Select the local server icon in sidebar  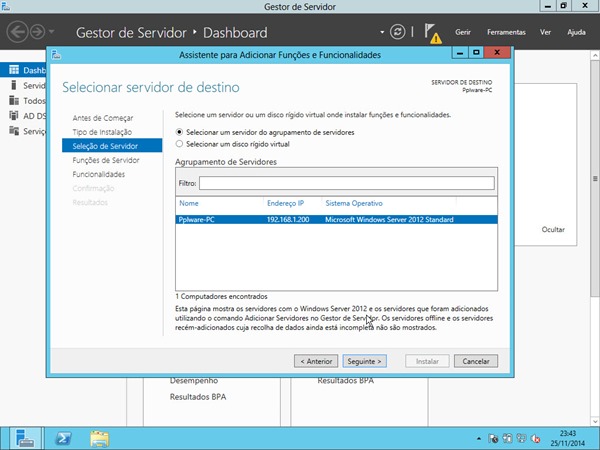(14, 85)
